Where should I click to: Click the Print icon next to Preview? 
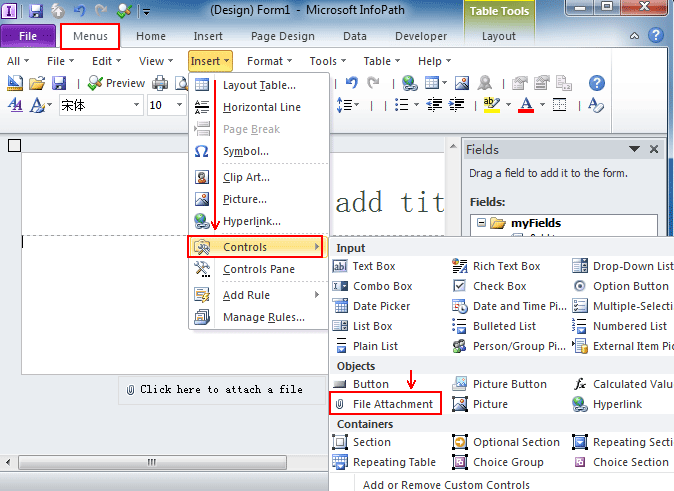pos(160,83)
